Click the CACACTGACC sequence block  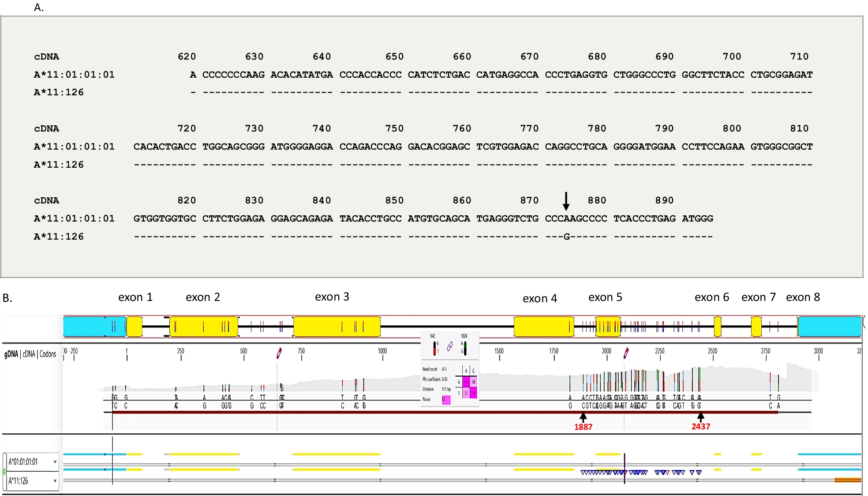coord(165,147)
